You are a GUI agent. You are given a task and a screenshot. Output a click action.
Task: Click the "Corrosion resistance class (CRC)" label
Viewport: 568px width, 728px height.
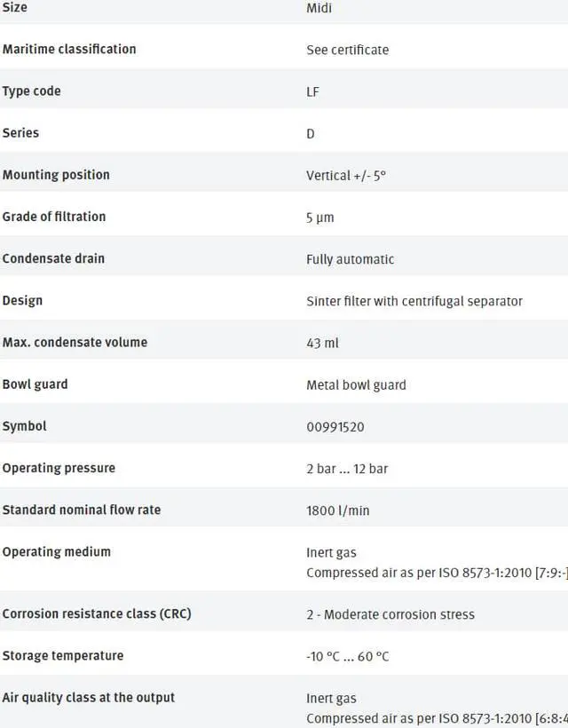click(97, 613)
